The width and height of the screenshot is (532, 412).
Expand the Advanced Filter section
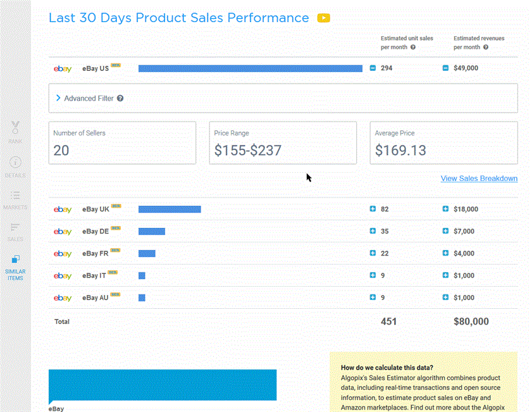point(58,98)
